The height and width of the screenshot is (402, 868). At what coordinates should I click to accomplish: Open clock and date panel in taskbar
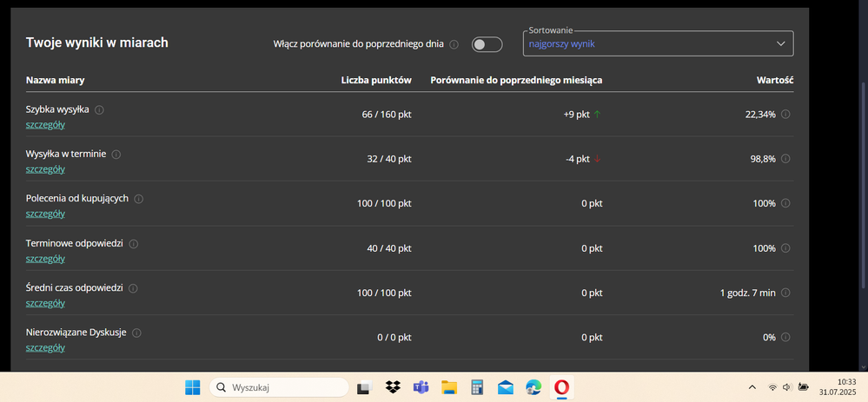pyautogui.click(x=845, y=387)
